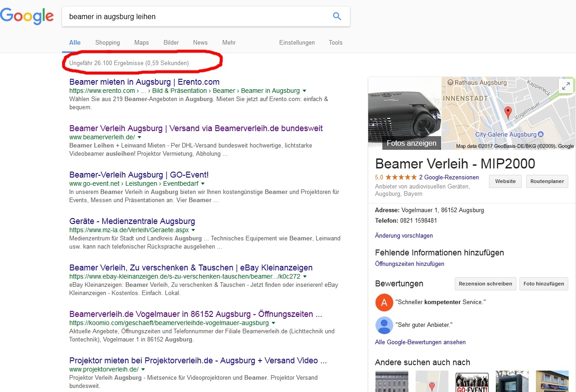The image size is (576, 392).
Task: Switch to the Shopping tab
Action: [x=108, y=42]
